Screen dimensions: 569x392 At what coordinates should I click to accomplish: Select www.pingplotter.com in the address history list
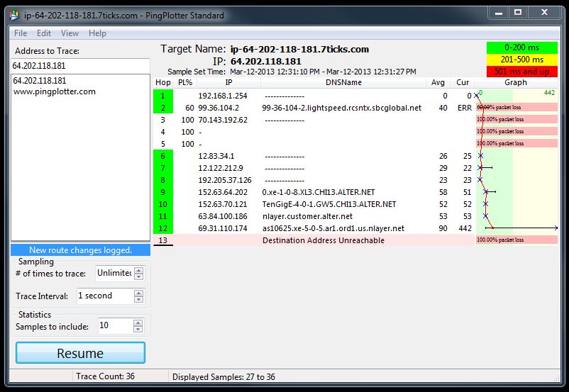pos(55,91)
